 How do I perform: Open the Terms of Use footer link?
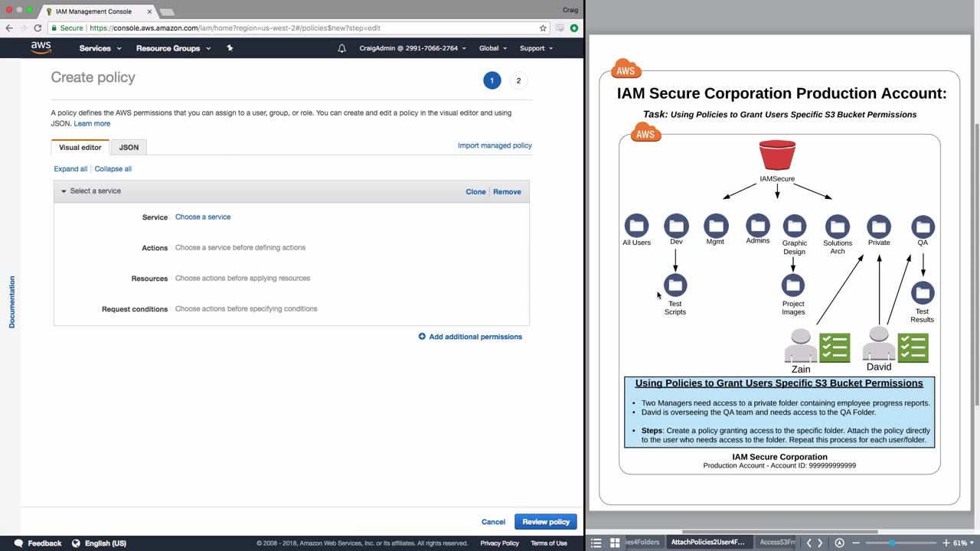click(549, 543)
